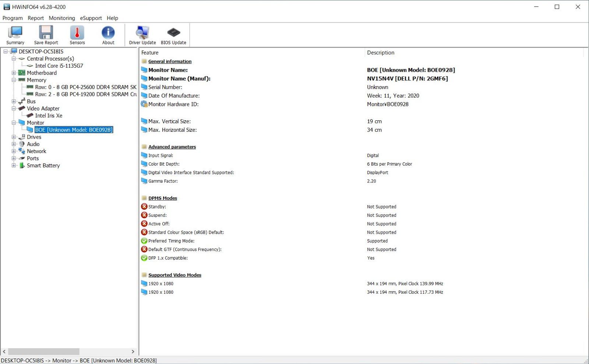Collapse the Central Processor(s) node
589x364 pixels.
click(14, 59)
